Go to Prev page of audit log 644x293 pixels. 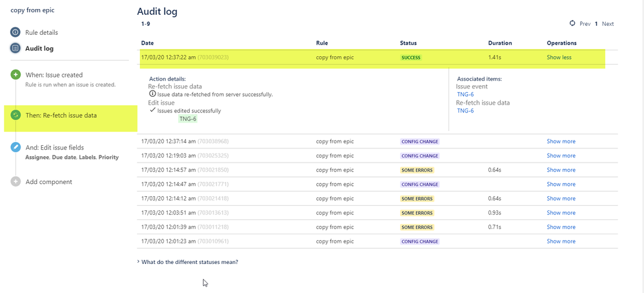585,24
